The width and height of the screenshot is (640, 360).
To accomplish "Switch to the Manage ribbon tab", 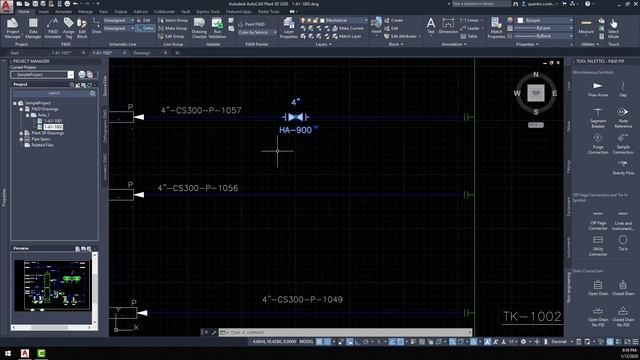I will click(85, 12).
